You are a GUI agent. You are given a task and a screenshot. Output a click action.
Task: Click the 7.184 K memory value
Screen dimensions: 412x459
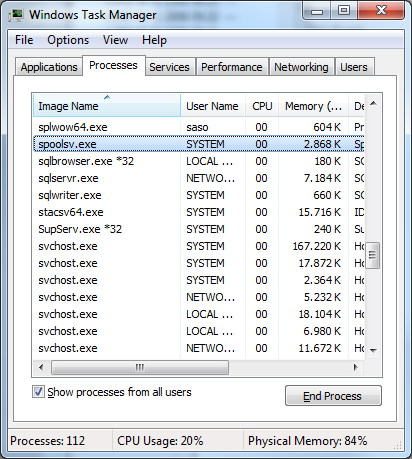pos(322,178)
